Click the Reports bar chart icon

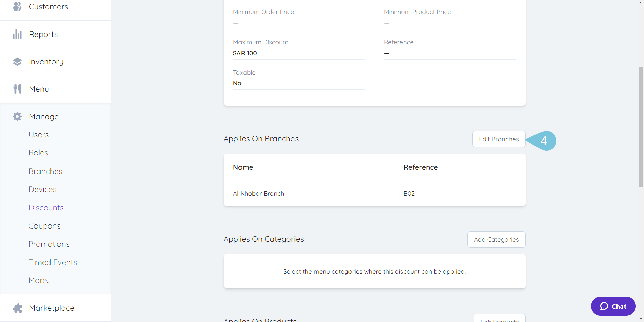click(17, 34)
